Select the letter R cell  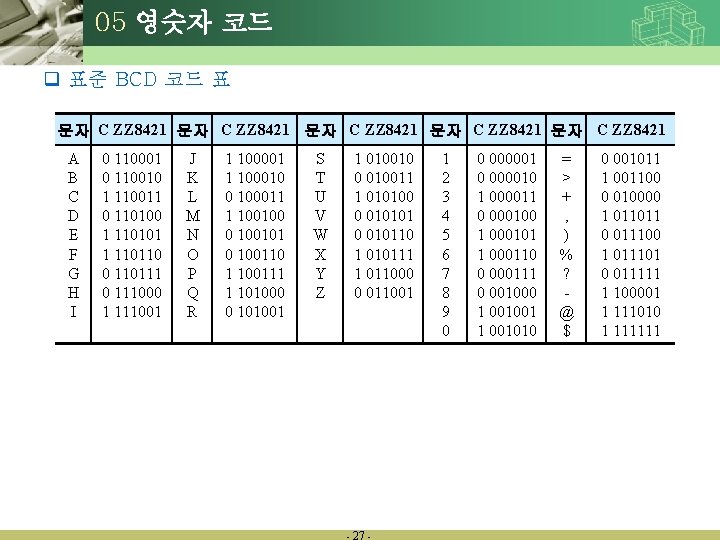click(x=192, y=312)
